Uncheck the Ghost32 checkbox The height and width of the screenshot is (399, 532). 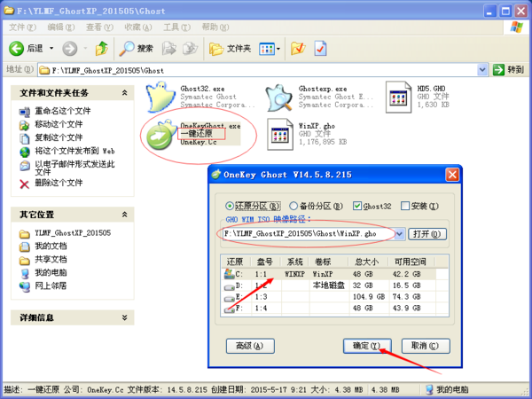coord(357,206)
